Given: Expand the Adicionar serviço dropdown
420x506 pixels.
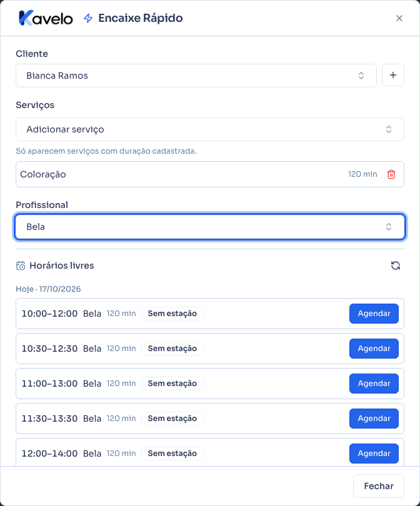Looking at the screenshot, I should coord(210,129).
